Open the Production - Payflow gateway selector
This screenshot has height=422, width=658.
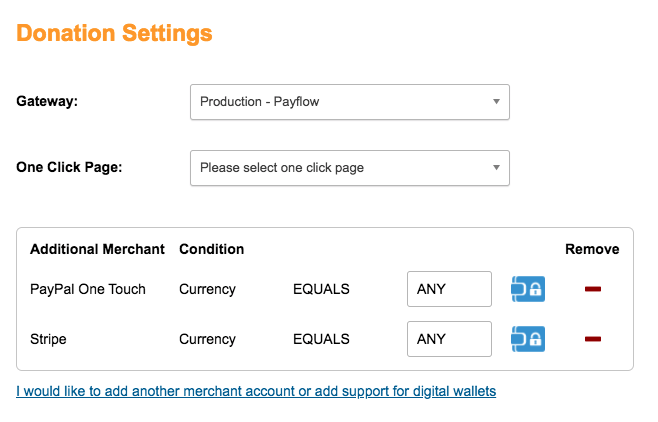350,102
